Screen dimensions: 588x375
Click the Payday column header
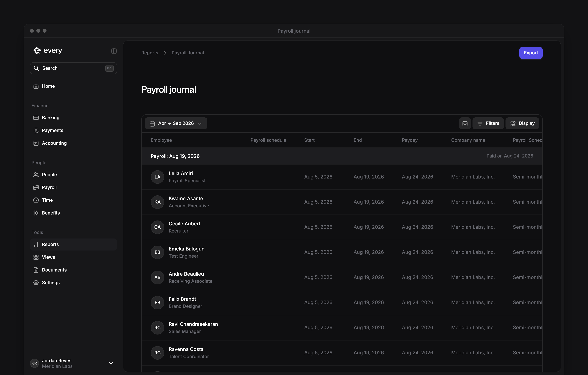409,140
